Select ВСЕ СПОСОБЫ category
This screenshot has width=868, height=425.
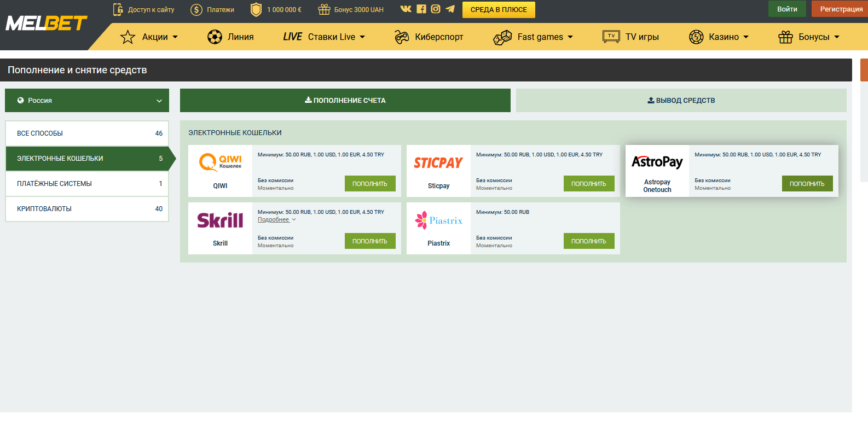pyautogui.click(x=87, y=133)
